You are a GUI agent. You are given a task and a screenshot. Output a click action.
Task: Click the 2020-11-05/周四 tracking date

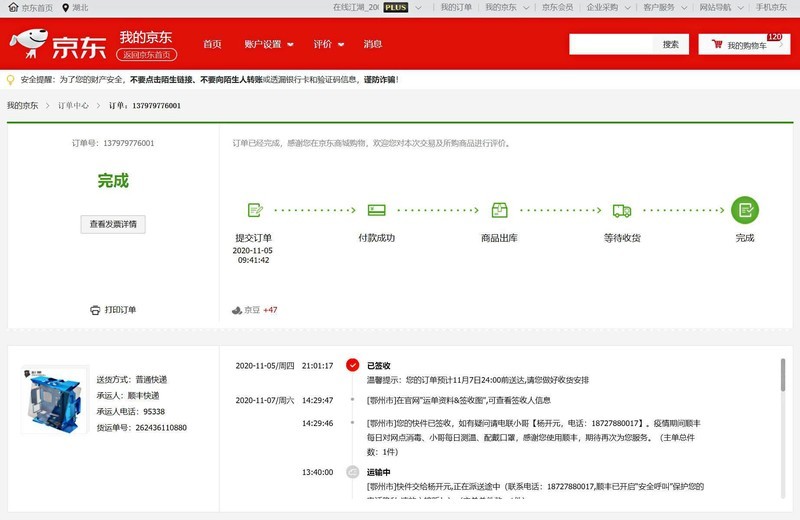point(265,365)
